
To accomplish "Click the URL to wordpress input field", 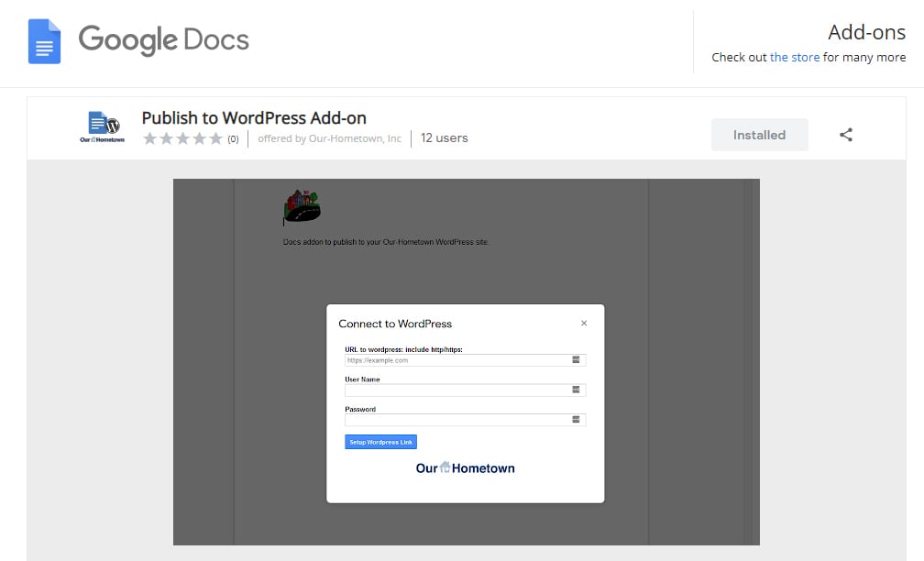I will (x=465, y=360).
